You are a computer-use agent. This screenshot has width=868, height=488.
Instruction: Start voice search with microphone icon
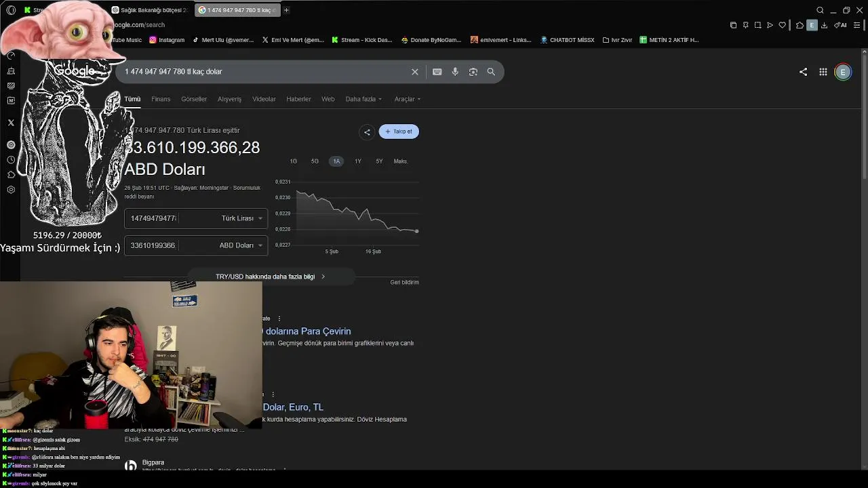click(x=455, y=72)
